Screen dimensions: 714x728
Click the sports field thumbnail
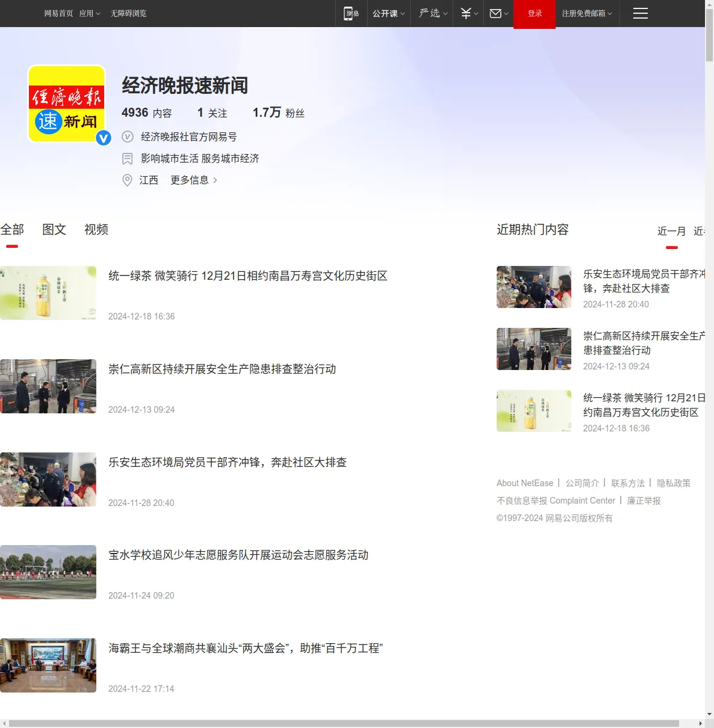pos(48,572)
